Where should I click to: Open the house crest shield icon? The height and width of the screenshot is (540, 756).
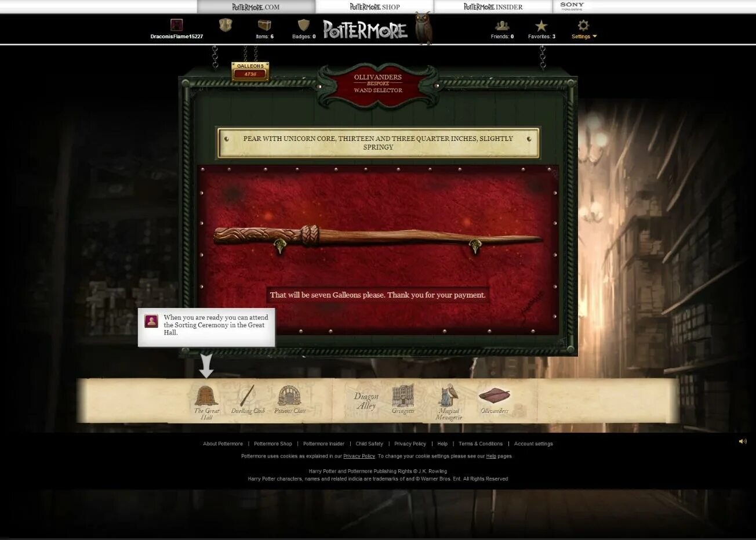click(226, 25)
